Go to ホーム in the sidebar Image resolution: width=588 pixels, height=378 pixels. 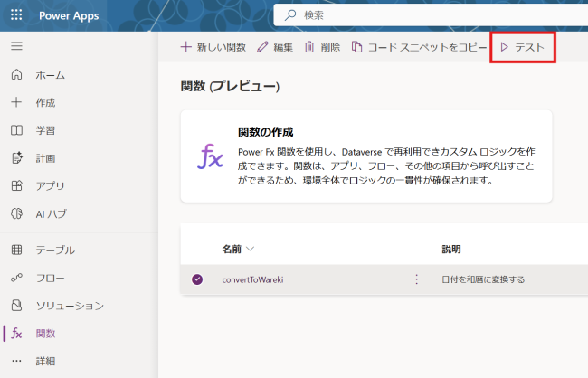[50, 75]
